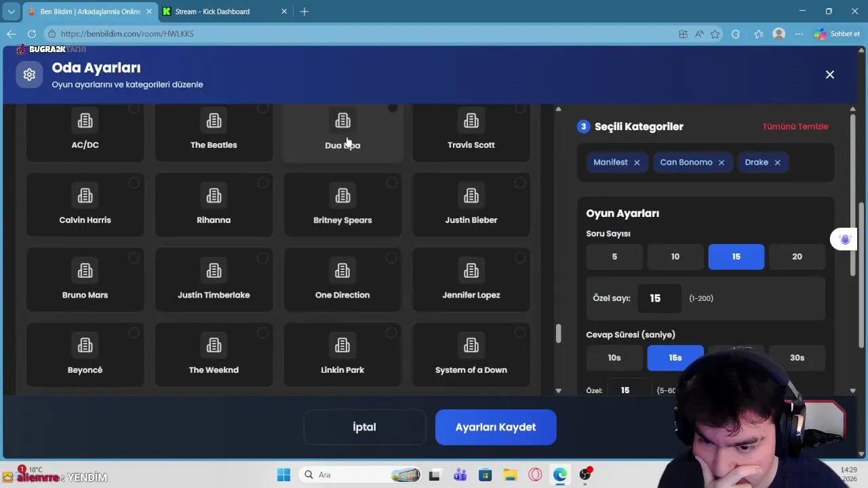868x488 pixels.
Task: Reload the benbildim page
Action: [x=32, y=34]
